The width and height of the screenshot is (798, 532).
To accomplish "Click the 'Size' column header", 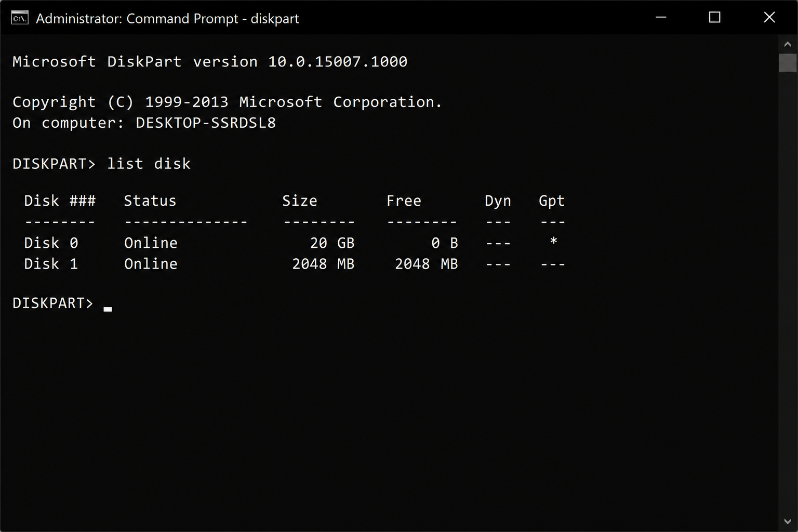I will (x=300, y=201).
